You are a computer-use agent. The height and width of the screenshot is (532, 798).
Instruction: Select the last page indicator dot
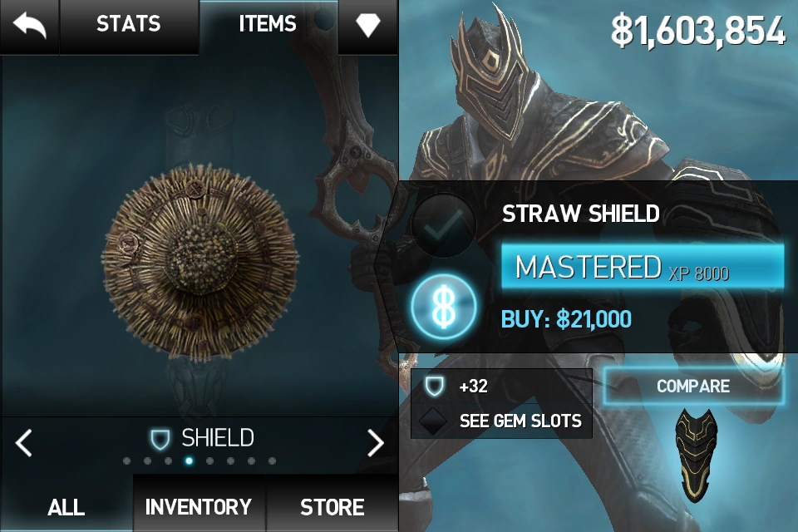point(273,461)
